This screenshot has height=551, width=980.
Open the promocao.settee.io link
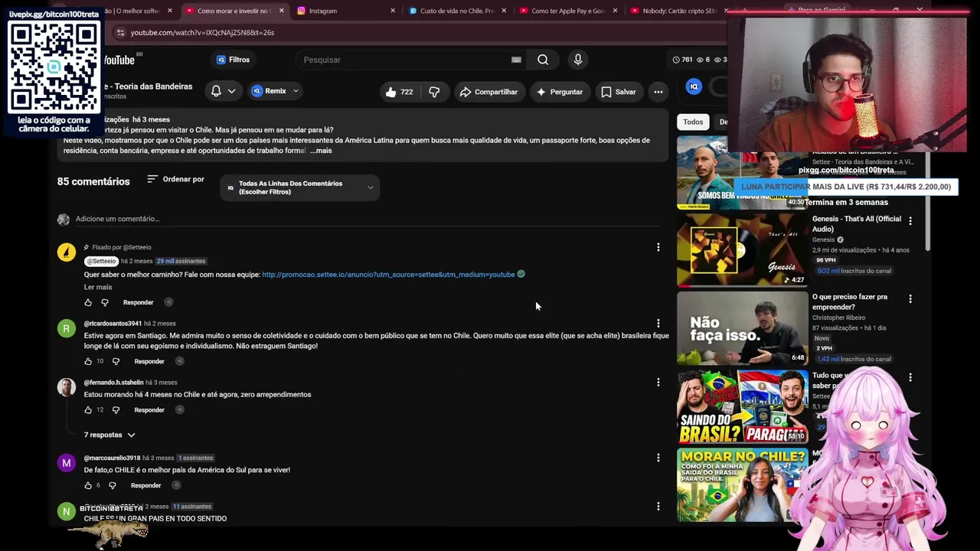(388, 275)
